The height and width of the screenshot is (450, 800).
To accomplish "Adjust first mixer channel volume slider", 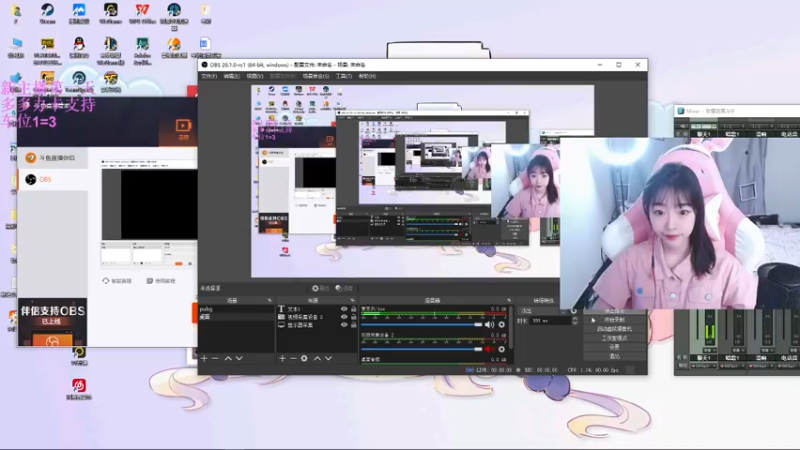I will 421,324.
